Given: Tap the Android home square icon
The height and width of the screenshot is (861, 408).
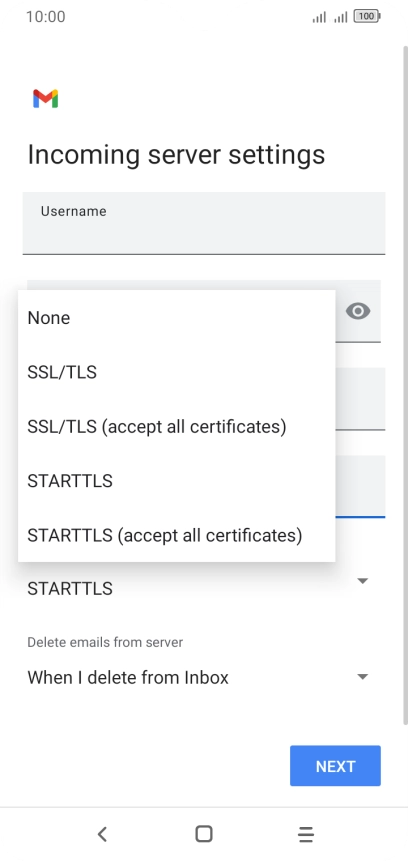Looking at the screenshot, I should (x=204, y=834).
